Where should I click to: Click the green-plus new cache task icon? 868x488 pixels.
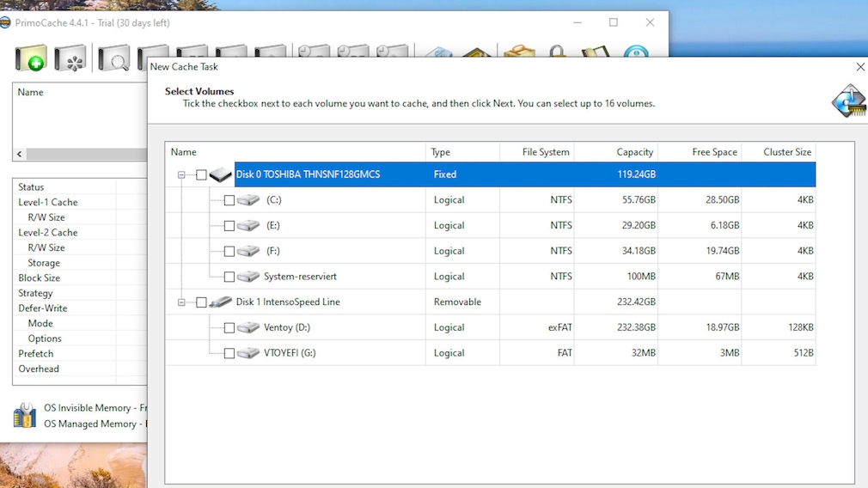coord(31,59)
